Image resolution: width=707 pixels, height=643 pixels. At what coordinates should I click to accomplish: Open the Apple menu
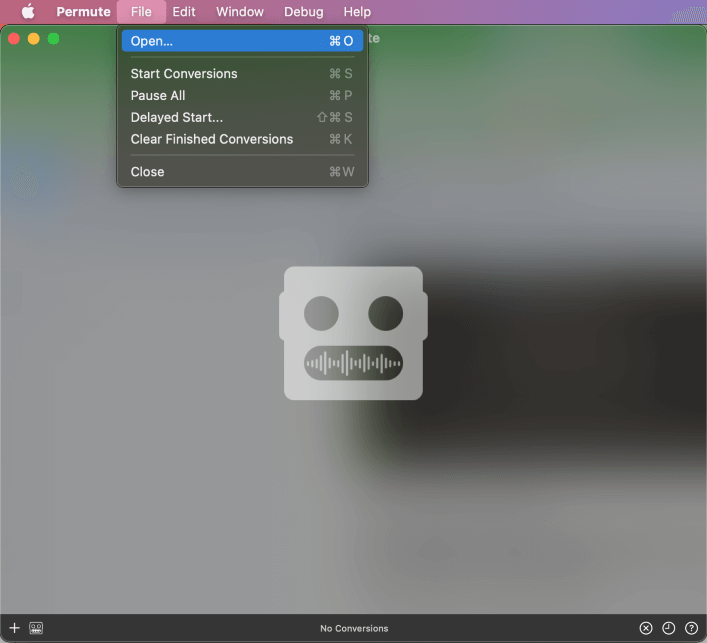pyautogui.click(x=28, y=11)
